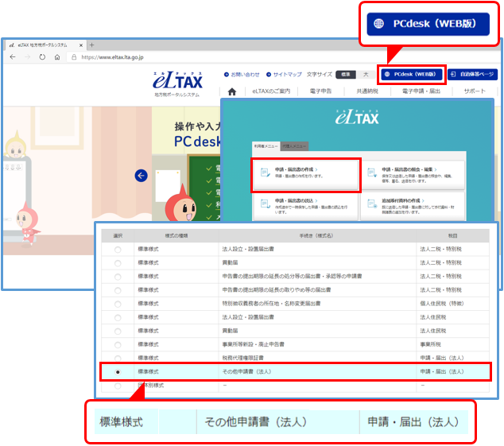Click the 様式の種類 column header
Screen dimensions: 504x446
[x=176, y=235]
